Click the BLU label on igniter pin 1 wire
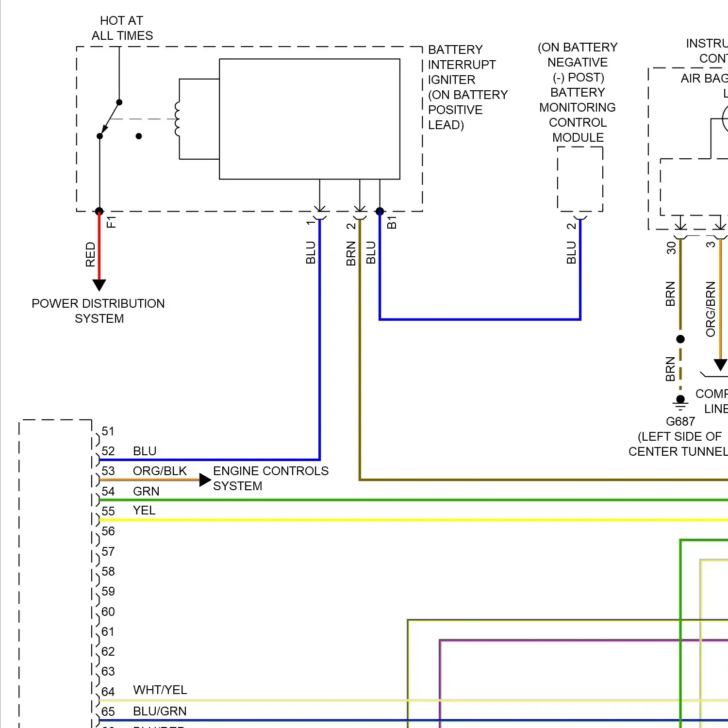The image size is (728, 728). click(311, 253)
